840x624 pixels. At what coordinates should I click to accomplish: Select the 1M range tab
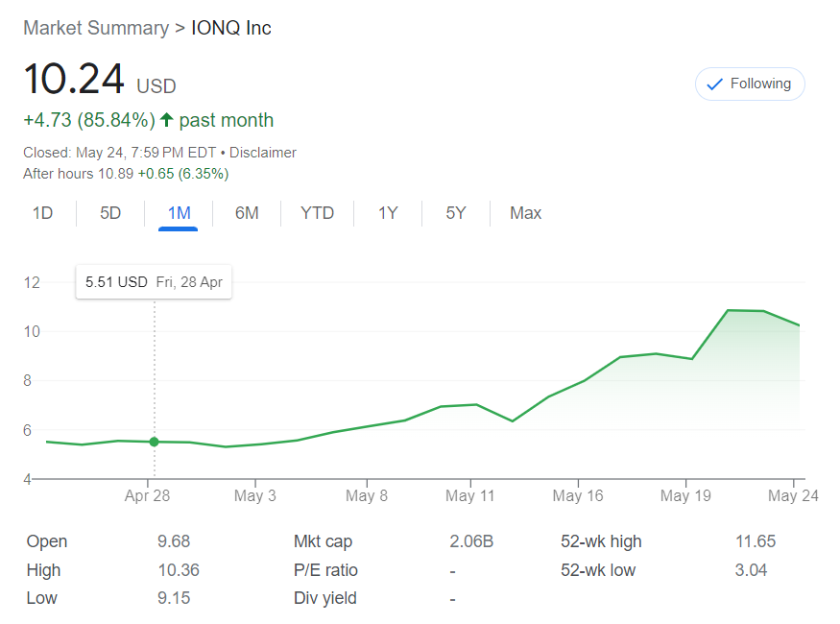coord(179,213)
